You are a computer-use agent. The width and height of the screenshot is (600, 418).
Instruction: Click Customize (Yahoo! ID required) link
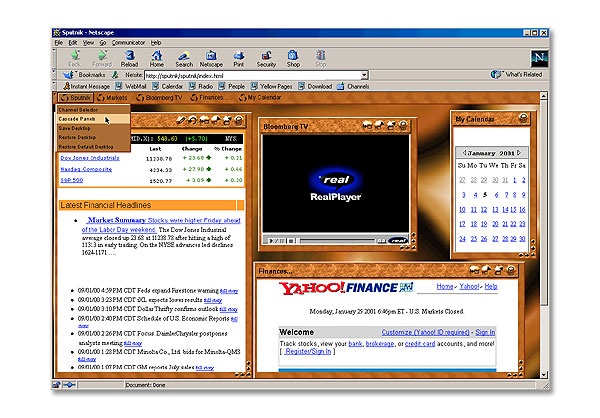(425, 332)
